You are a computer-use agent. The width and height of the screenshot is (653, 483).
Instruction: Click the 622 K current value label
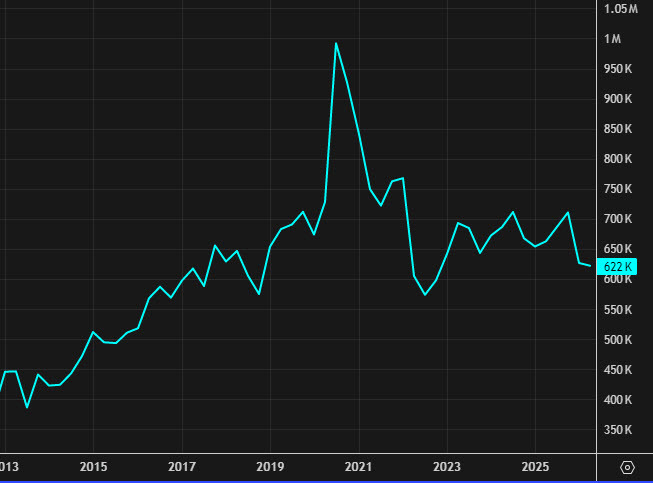point(617,266)
